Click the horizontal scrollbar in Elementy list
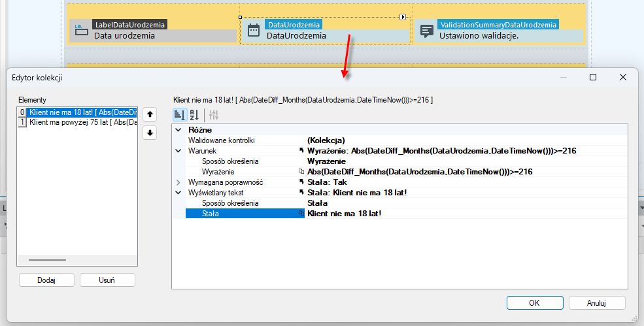Image resolution: width=644 pixels, height=326 pixels. point(47,260)
